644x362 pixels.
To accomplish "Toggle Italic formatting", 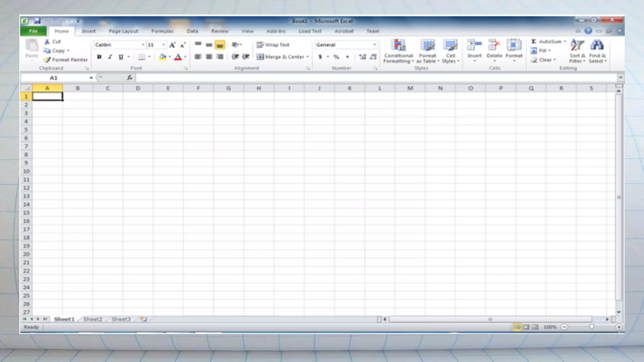I will [x=110, y=57].
